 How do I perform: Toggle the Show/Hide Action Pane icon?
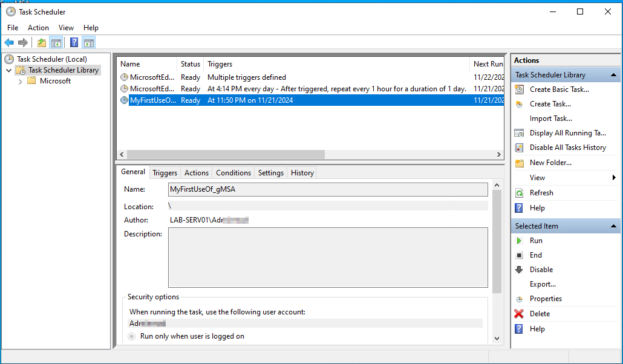point(88,42)
